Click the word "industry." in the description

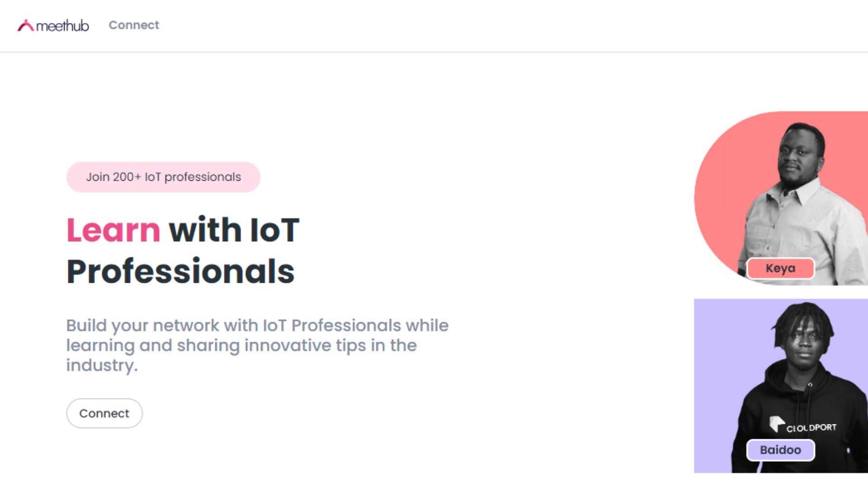click(102, 365)
